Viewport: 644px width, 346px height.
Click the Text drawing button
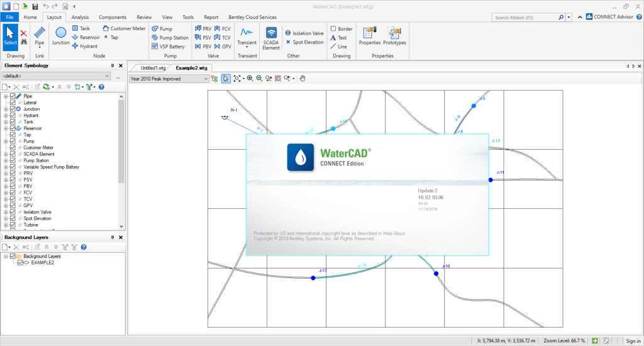[339, 38]
